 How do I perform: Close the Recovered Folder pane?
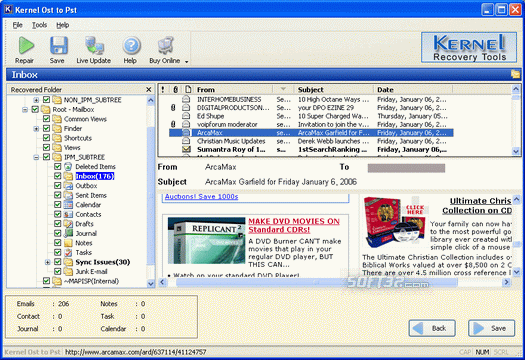coord(149,89)
